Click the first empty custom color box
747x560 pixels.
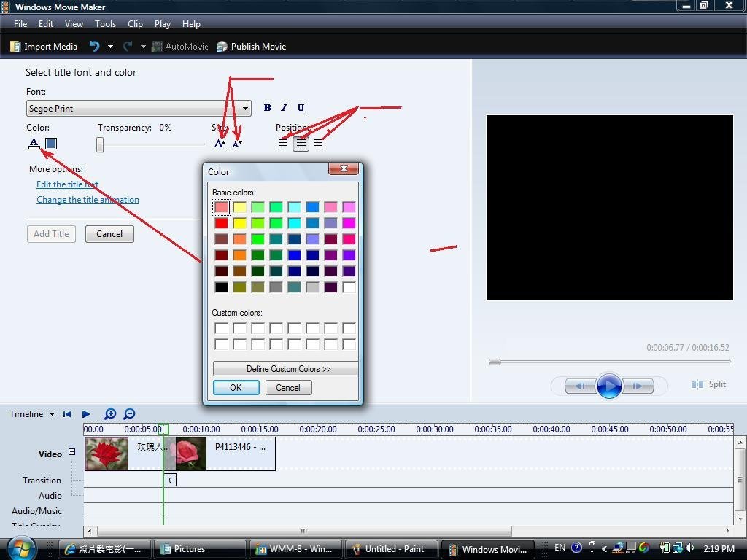(221, 328)
